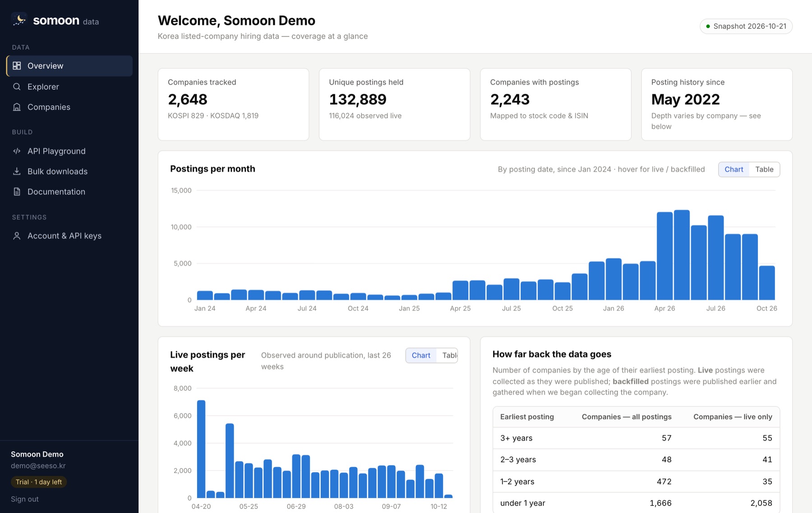Click the value 472 in the table
Screen dimensions: 812x513
pyautogui.click(x=664, y=481)
